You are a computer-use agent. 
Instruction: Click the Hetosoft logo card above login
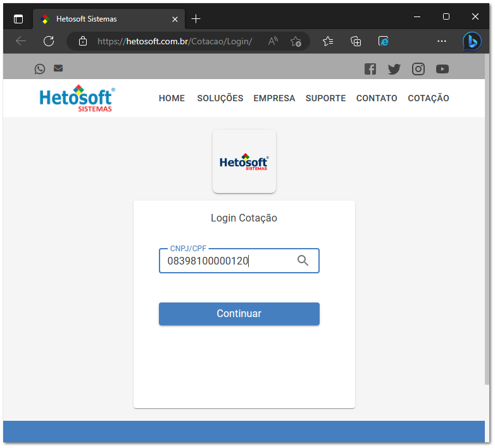click(x=244, y=161)
